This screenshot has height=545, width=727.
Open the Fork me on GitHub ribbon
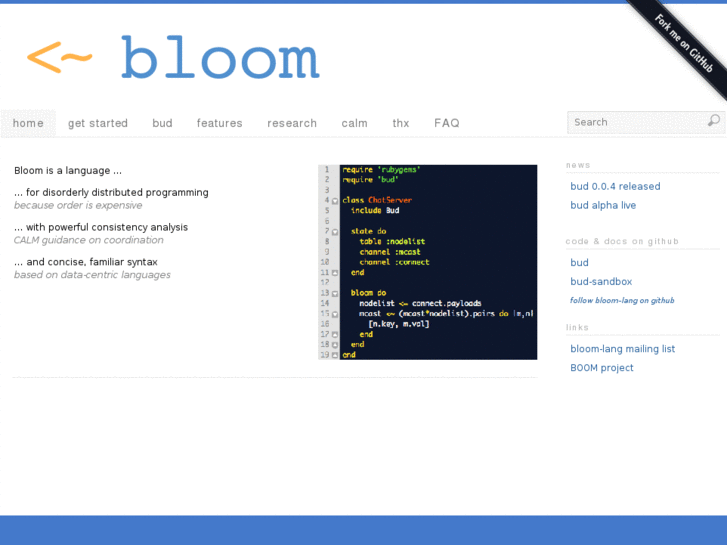(682, 43)
